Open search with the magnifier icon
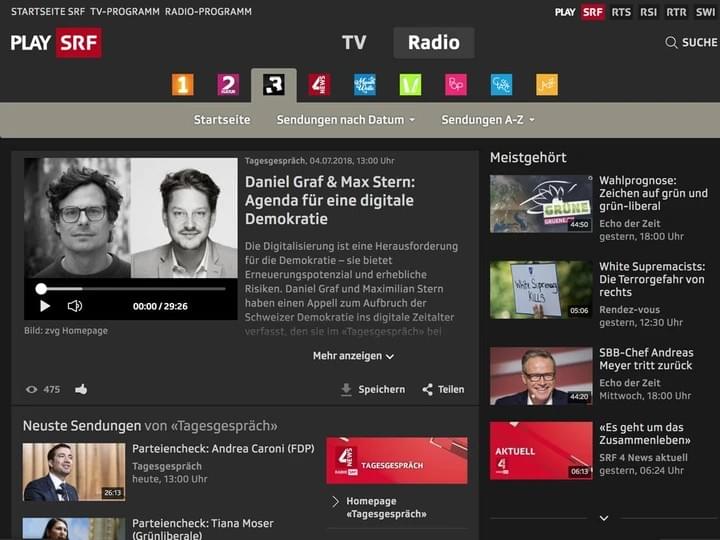Screen dimensions: 720x540 click(671, 43)
